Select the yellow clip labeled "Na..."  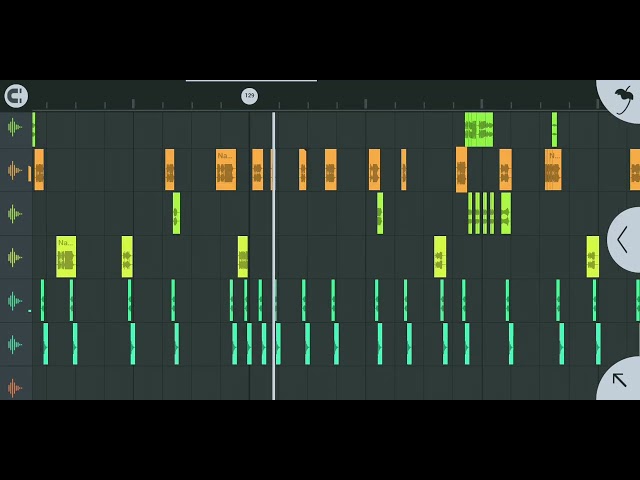pyautogui.click(x=66, y=257)
